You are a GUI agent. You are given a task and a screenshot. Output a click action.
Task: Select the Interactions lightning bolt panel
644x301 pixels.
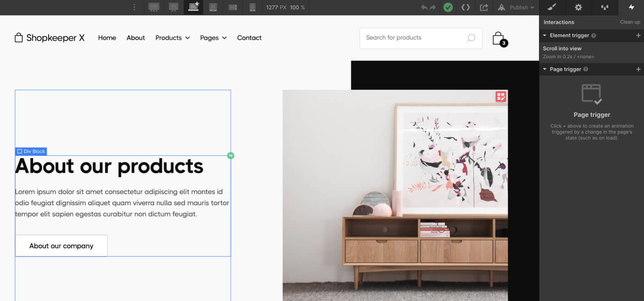631,7
